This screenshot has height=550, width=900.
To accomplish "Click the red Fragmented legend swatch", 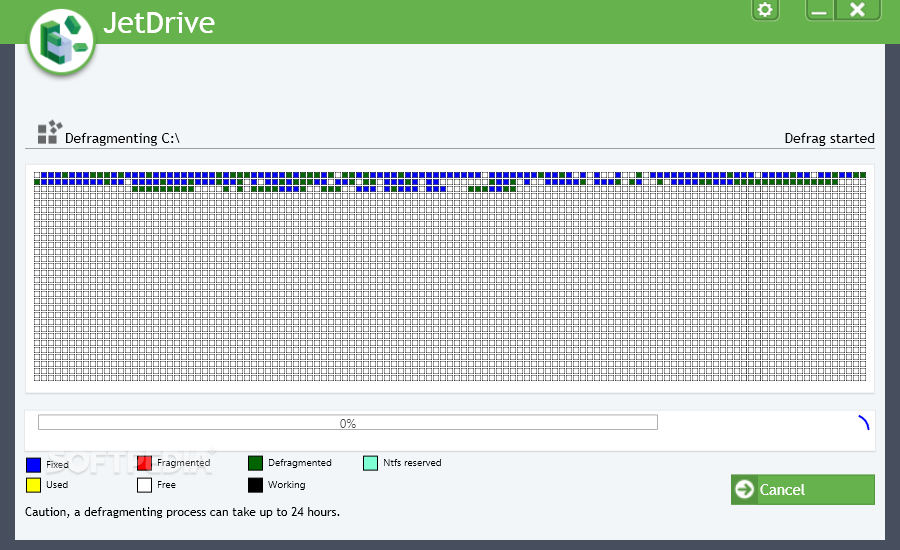I will click(x=145, y=463).
